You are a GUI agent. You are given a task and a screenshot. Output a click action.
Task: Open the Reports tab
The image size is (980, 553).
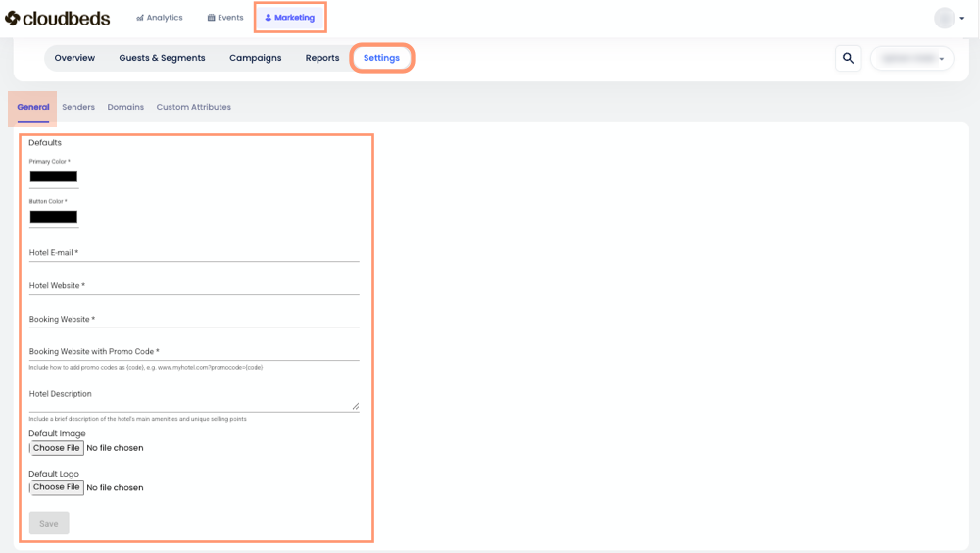[322, 58]
